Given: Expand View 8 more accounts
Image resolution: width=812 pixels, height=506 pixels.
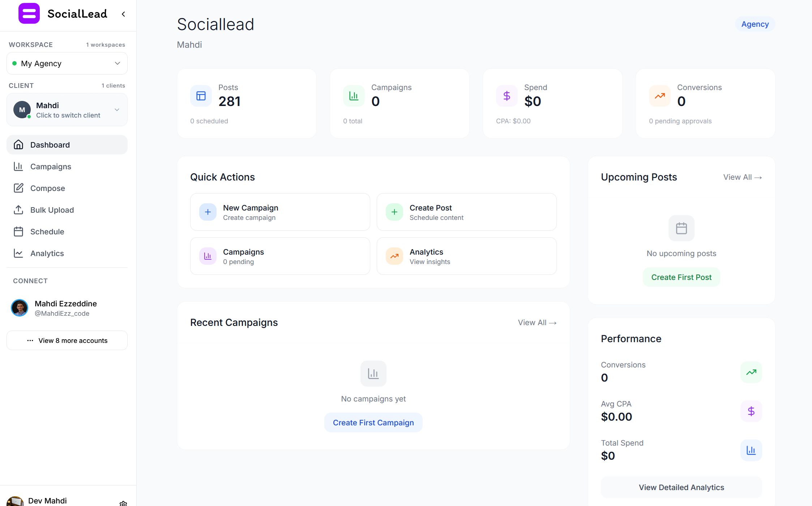Looking at the screenshot, I should (67, 340).
